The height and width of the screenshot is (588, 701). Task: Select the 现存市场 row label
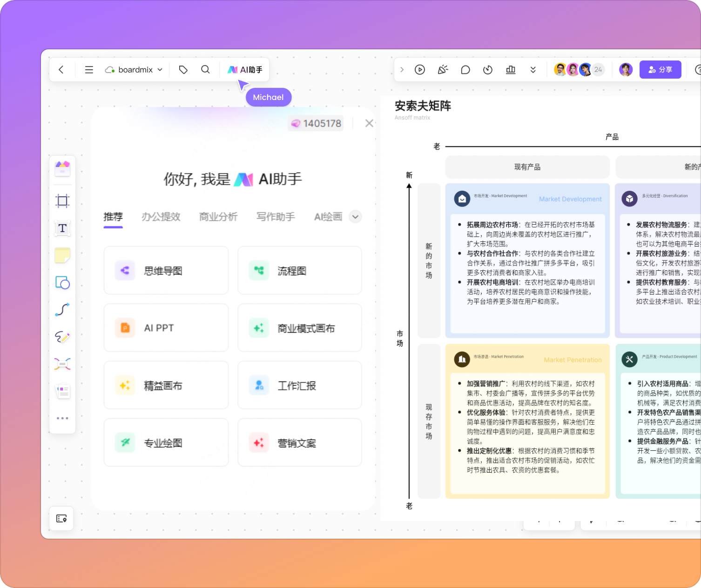[x=429, y=421]
